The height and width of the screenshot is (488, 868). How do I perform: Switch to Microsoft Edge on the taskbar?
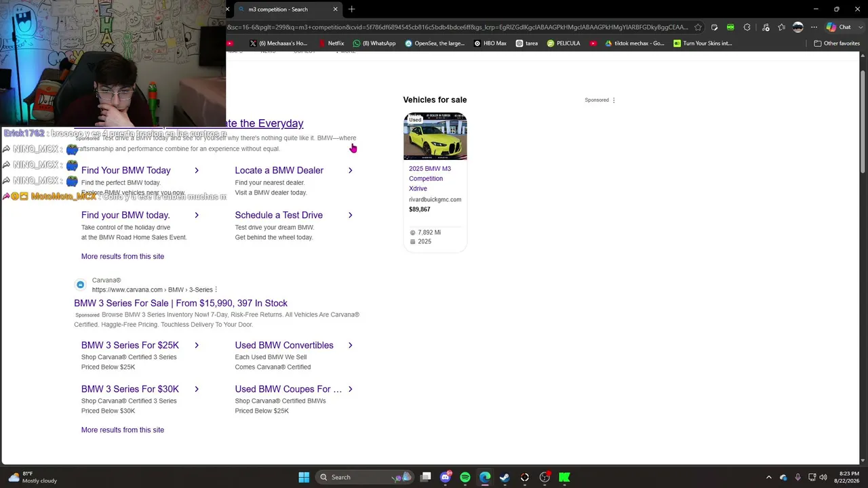pyautogui.click(x=485, y=477)
